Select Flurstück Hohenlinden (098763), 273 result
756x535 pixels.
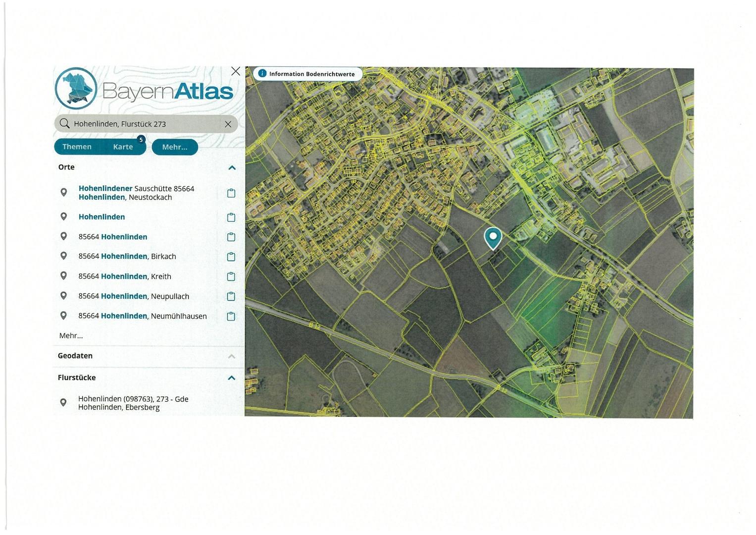(x=133, y=403)
